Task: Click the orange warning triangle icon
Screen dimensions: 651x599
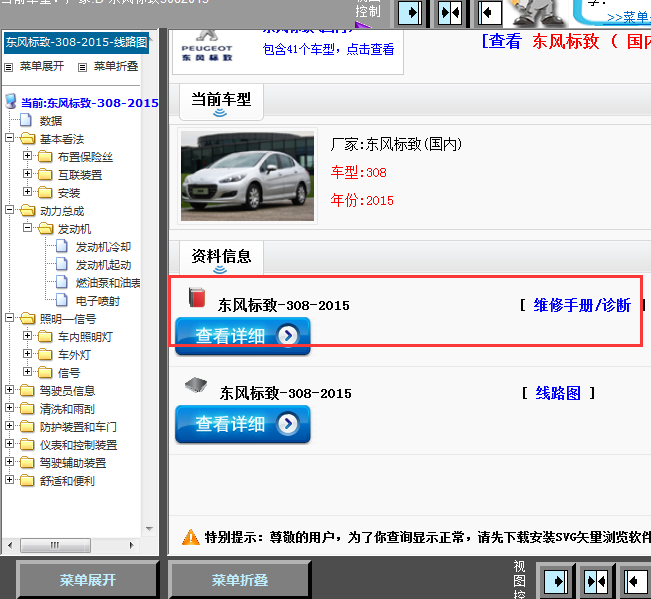Action: (191, 537)
